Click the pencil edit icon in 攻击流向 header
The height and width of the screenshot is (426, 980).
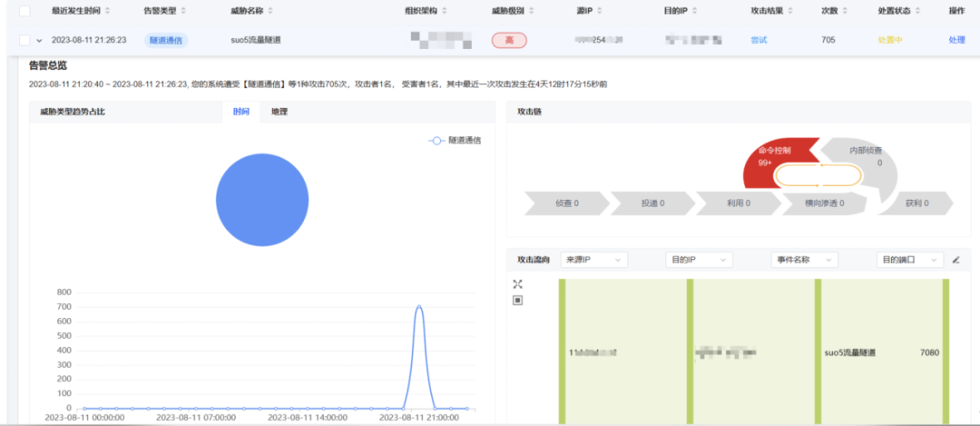coord(955,260)
